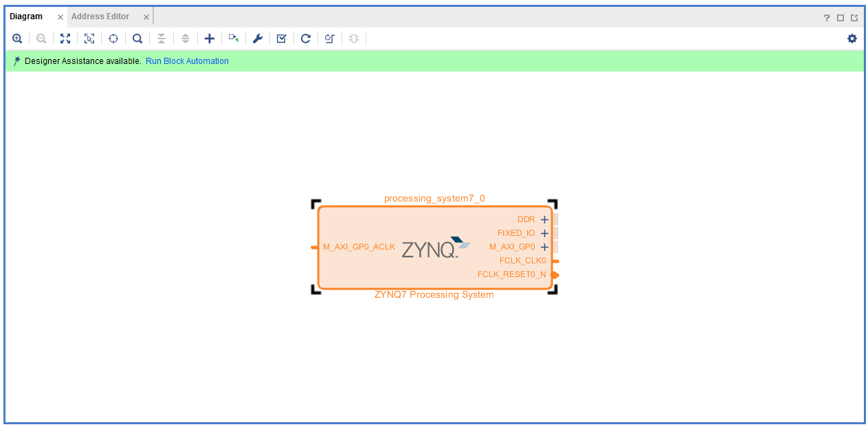This screenshot has width=868, height=427.
Task: Click the Customize Block wrench icon
Action: [258, 39]
